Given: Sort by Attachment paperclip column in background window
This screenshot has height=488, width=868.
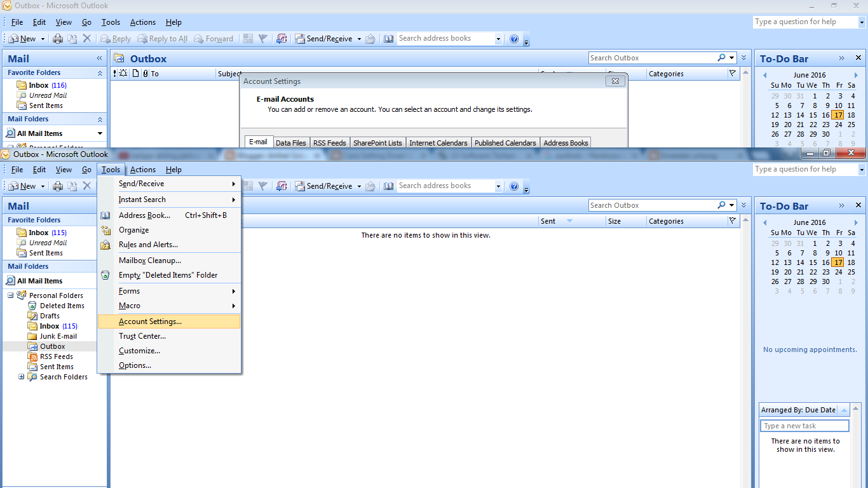Looking at the screenshot, I should 145,74.
